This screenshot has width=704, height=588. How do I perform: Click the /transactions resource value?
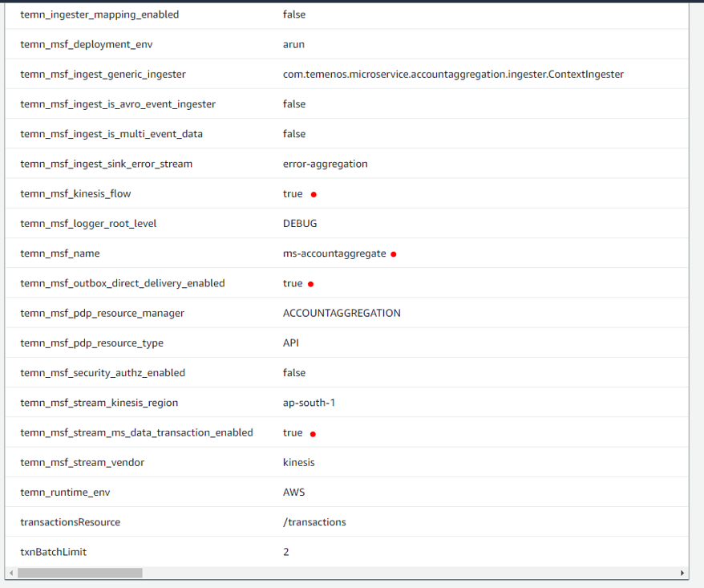314,522
